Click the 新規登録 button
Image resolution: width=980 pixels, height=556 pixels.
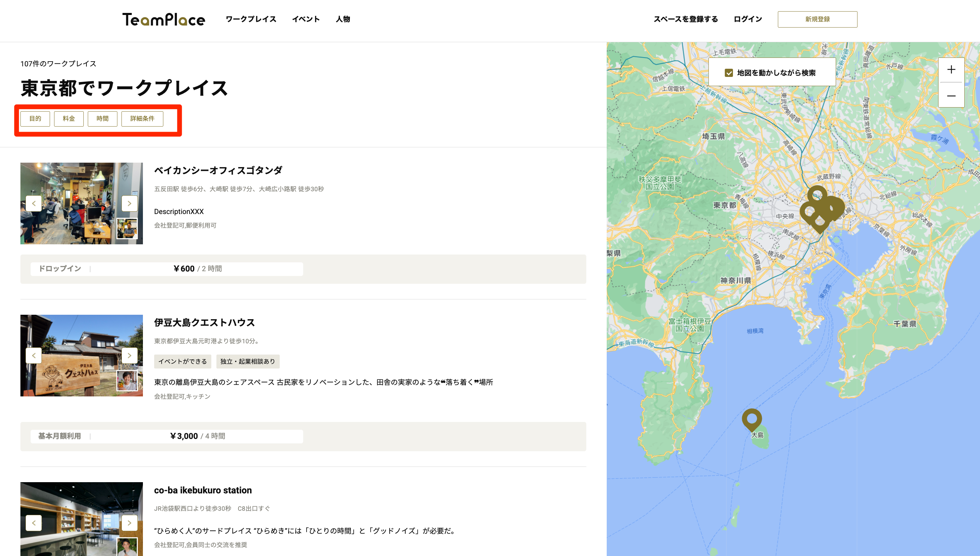coord(817,19)
